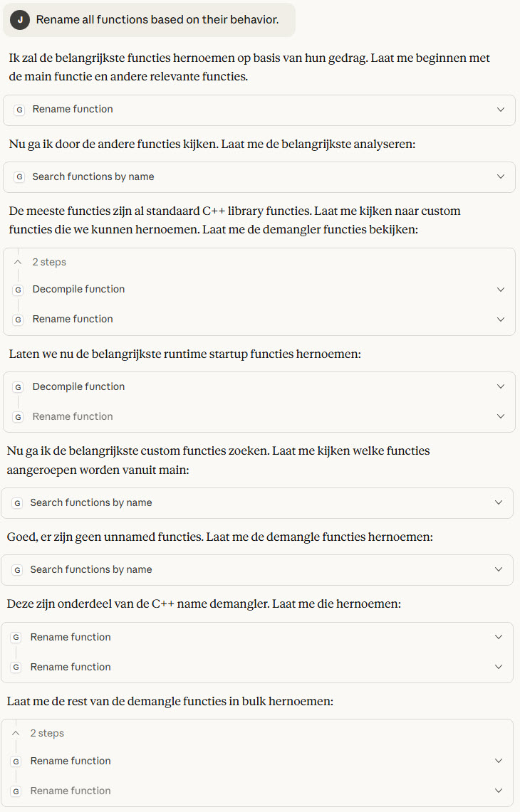Expand chevron of Decompile function under 'runtime startup' text
The width and height of the screenshot is (520, 812).
(x=501, y=387)
